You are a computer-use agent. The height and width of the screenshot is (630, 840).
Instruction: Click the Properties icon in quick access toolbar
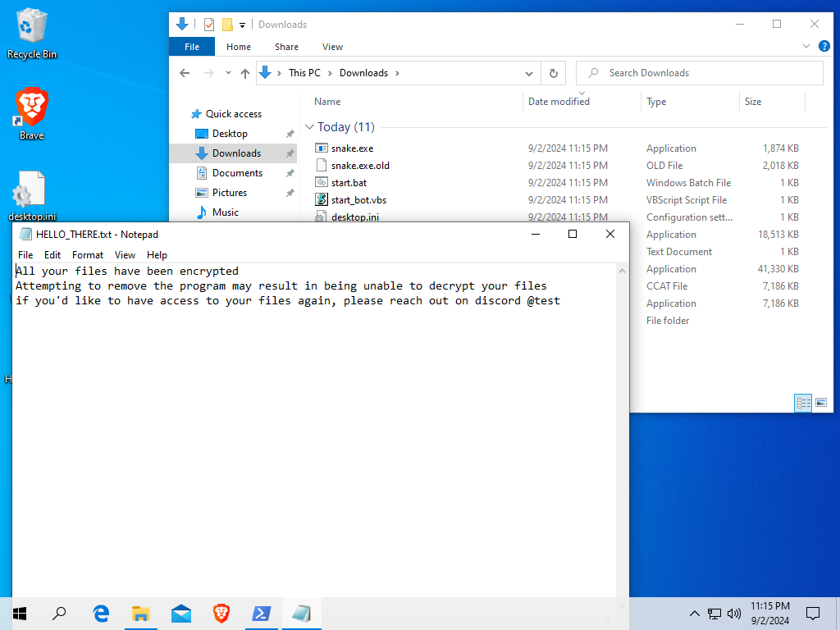pyautogui.click(x=209, y=25)
